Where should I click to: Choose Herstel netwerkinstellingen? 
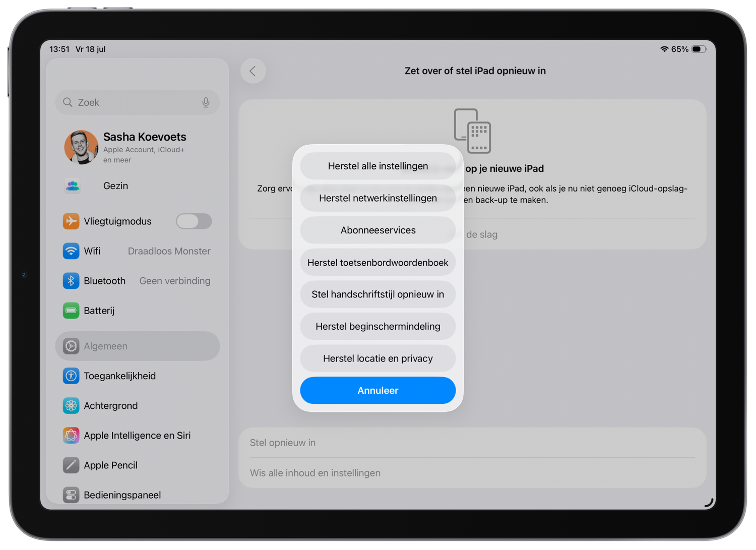coord(378,198)
